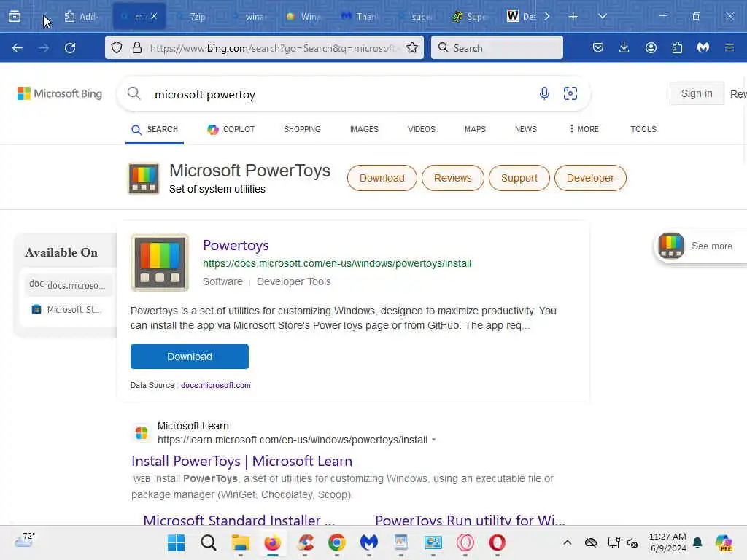The width and height of the screenshot is (747, 560).
Task: Open taskbar Search icon
Action: pyautogui.click(x=208, y=542)
